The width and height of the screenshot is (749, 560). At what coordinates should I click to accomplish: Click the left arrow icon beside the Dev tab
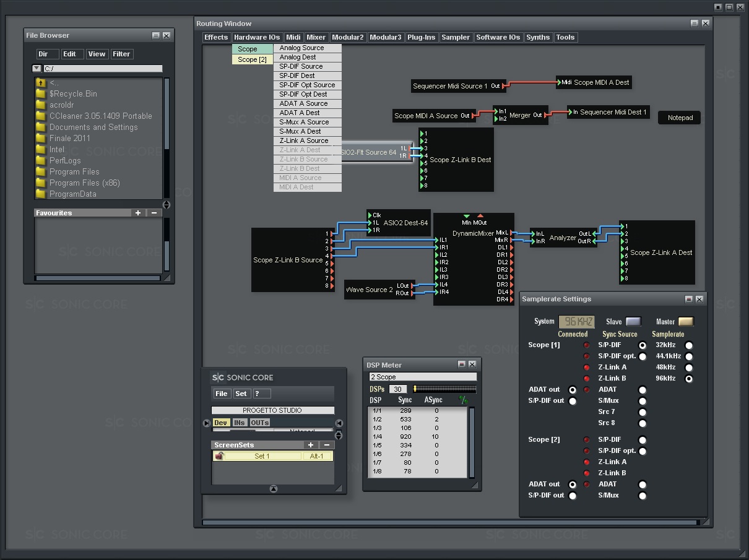coord(207,423)
